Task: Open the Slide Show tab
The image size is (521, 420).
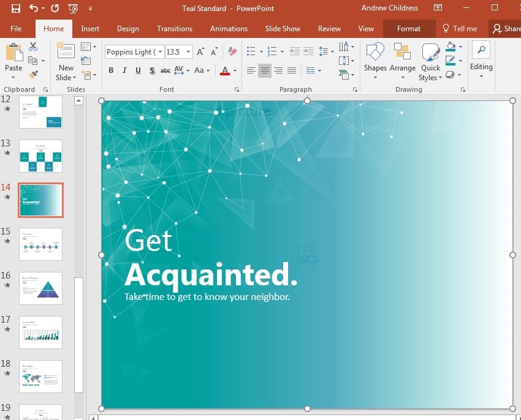Action: [283, 28]
